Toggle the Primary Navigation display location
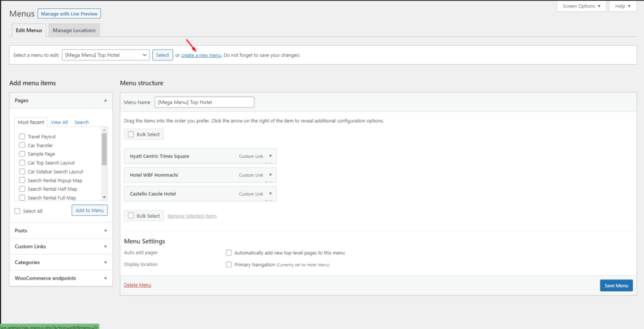 tap(229, 265)
